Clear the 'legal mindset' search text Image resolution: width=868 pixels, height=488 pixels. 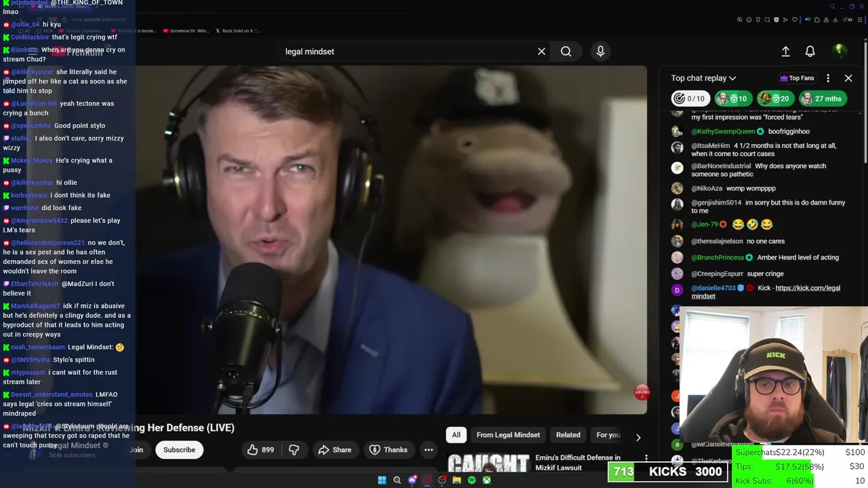coord(541,52)
